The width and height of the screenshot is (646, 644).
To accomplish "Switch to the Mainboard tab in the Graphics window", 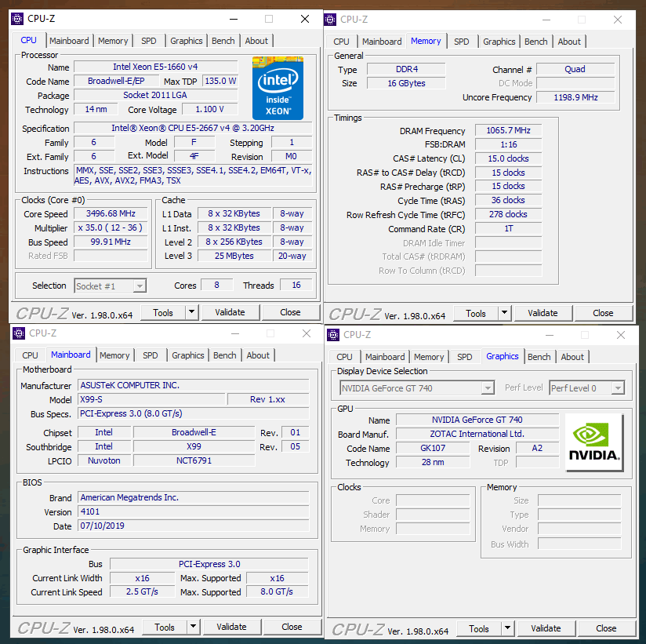I will [385, 357].
